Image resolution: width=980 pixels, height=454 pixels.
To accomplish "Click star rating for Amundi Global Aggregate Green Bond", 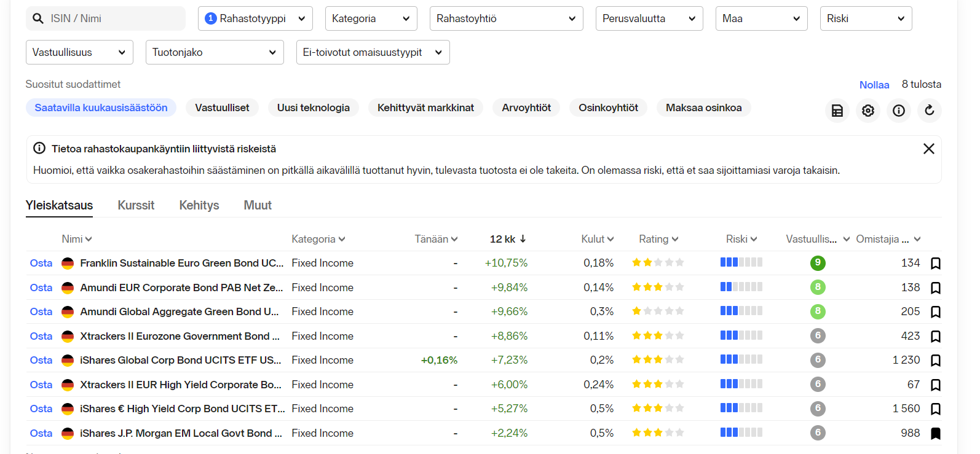I will tap(658, 311).
